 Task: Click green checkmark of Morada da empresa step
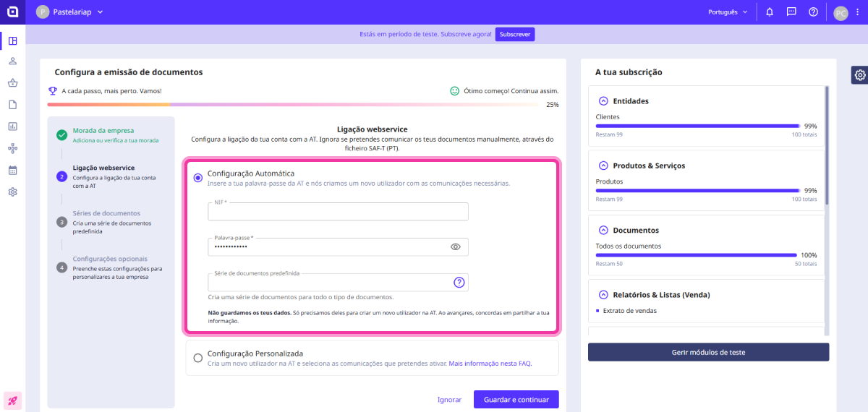62,134
